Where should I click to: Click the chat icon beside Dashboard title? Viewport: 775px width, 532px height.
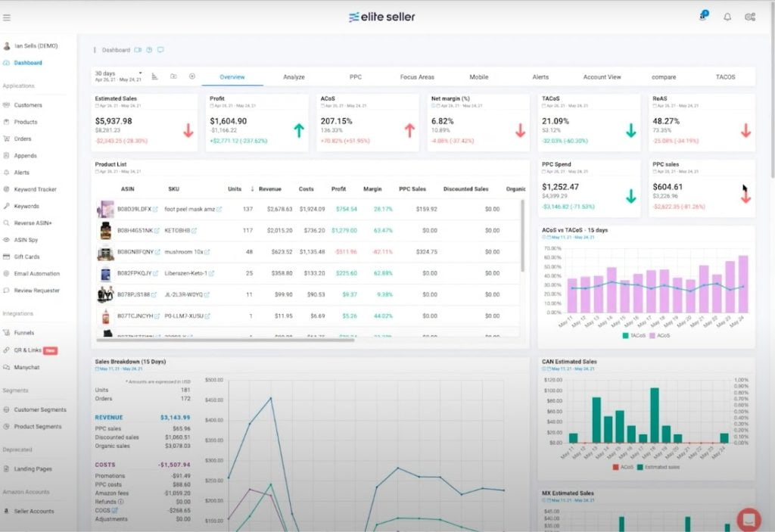(160, 50)
